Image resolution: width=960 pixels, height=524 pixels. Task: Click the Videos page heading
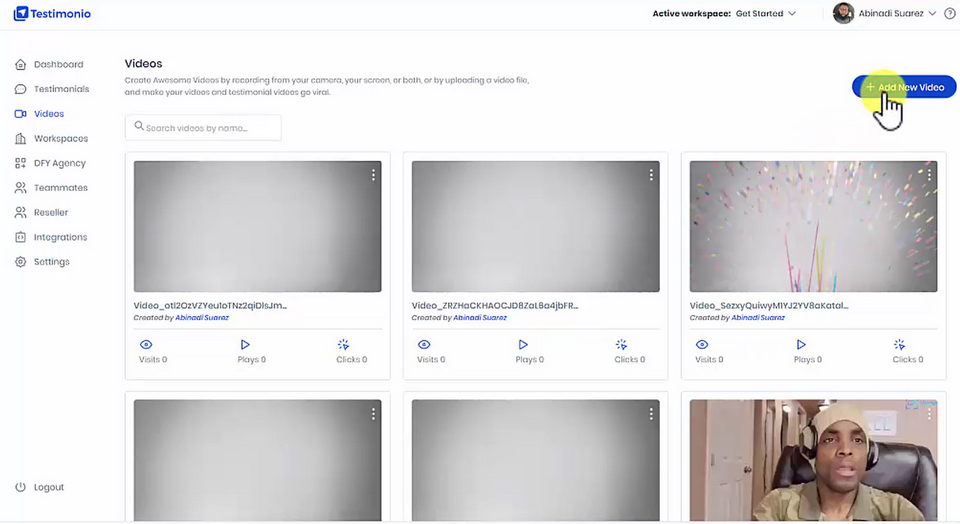(143, 64)
